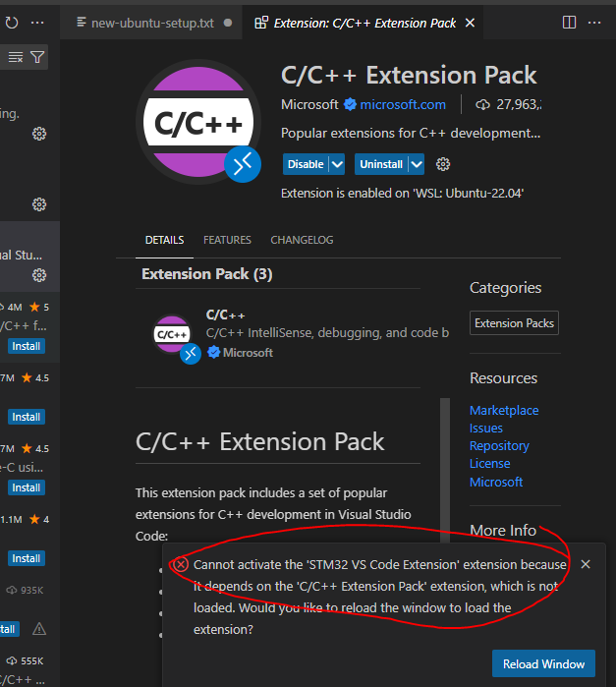Open the extensions view more actions menu

pos(37,22)
